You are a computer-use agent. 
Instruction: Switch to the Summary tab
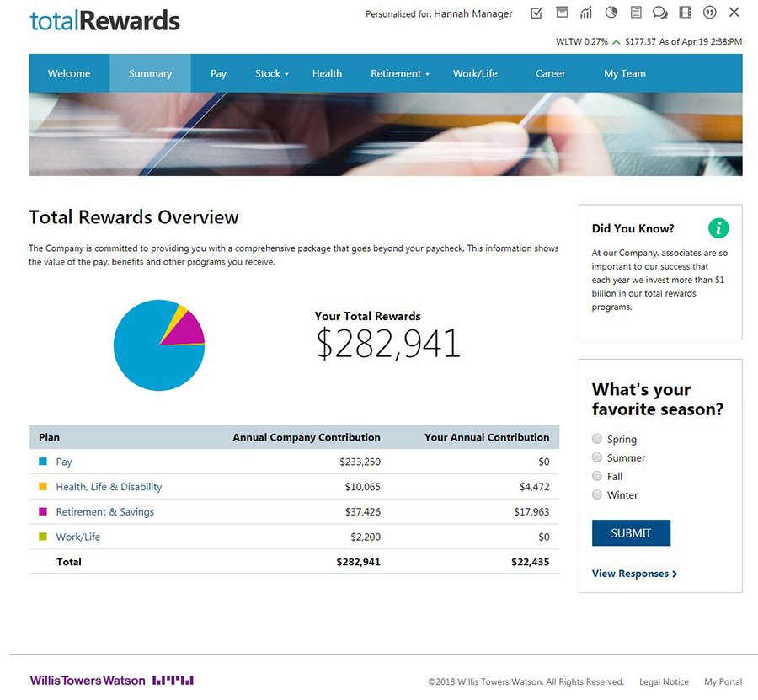pos(150,73)
